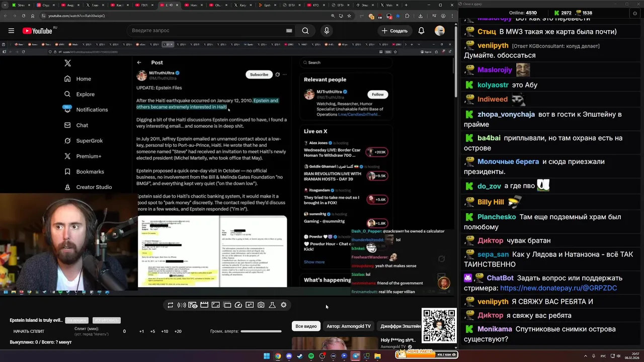
Task: Click the zoom magnifier icon in address bar
Action: click(x=333, y=16)
